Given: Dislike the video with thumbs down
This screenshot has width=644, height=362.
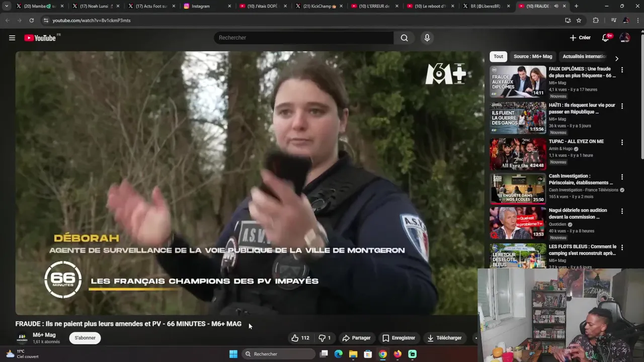Looking at the screenshot, I should [325, 338].
